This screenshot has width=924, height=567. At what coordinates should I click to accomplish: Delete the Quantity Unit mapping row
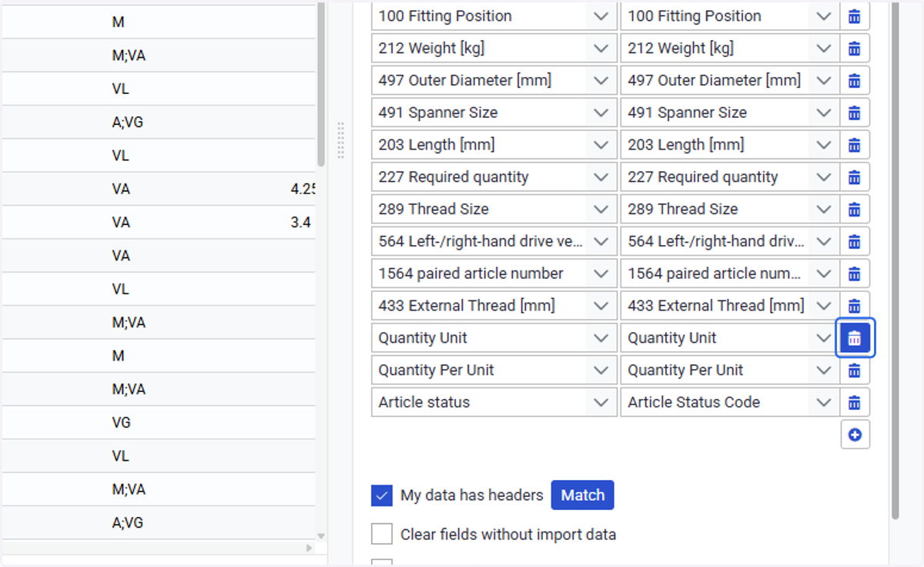[x=855, y=338]
